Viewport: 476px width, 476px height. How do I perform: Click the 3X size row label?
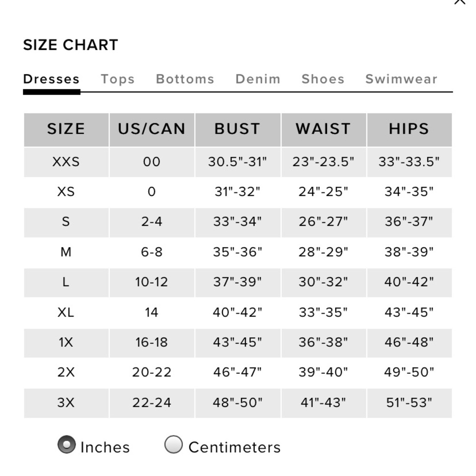click(x=66, y=403)
